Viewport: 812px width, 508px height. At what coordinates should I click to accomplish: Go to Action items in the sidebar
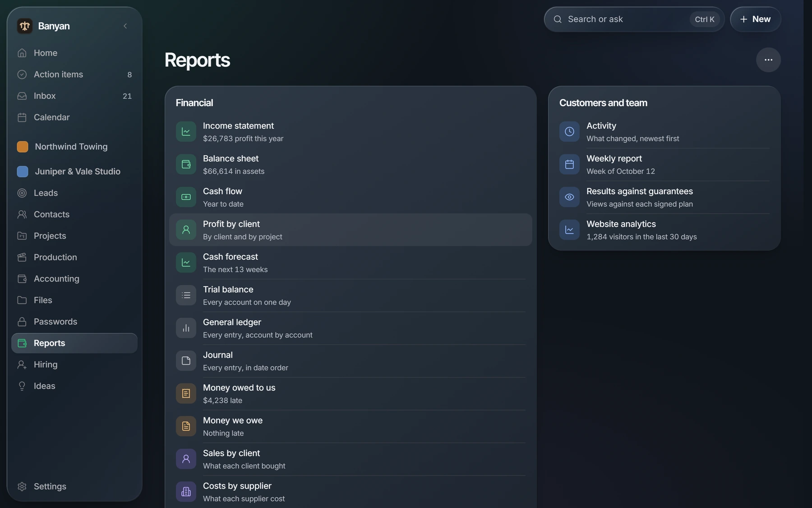coord(74,75)
